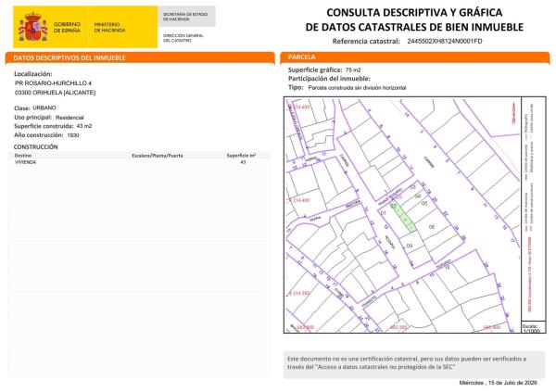Click the 'VIVIENDA' table row
This screenshot has height=392, width=556.
coord(139,162)
